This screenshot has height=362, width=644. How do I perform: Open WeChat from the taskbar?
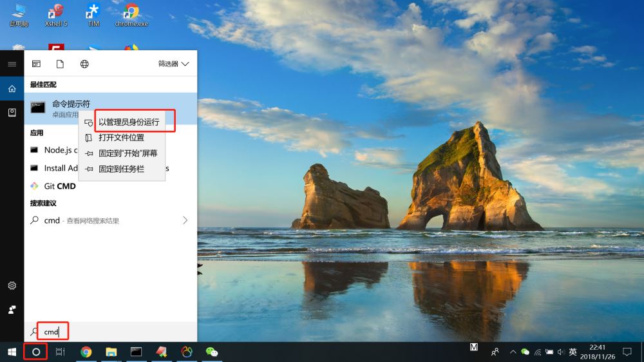click(x=211, y=352)
